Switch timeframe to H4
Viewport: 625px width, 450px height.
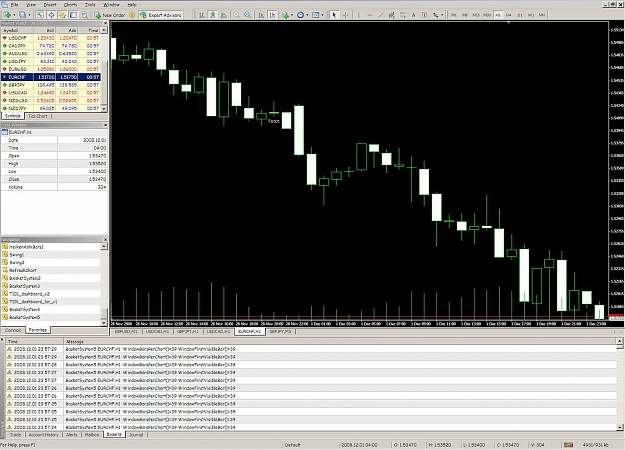tap(509, 15)
